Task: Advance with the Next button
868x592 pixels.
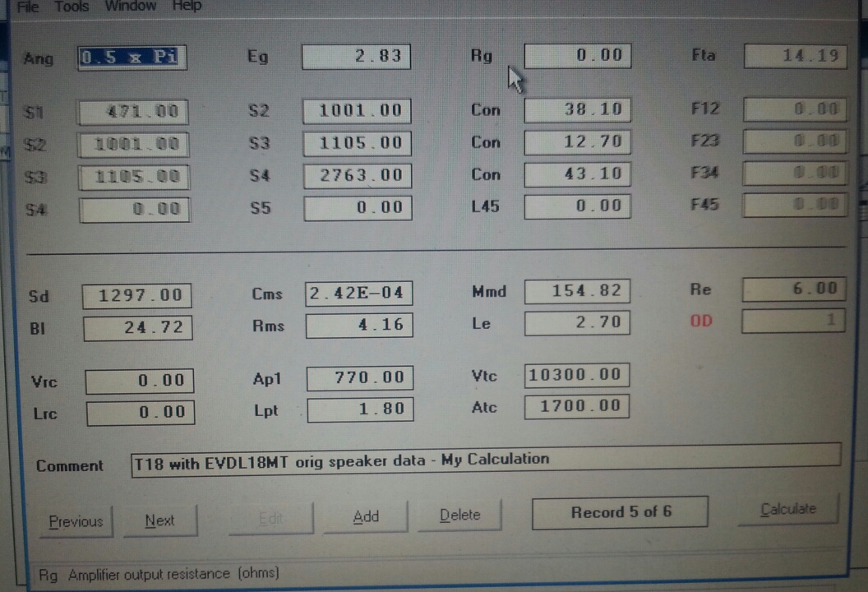Action: pos(160,520)
